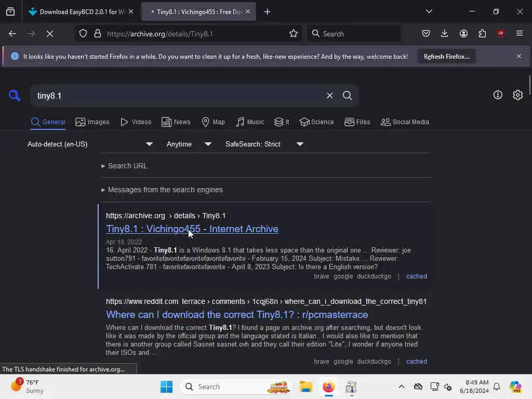Open the Reddit Tiny8.1 pcmasterrace result
The height and width of the screenshot is (399, 532).
[237, 314]
